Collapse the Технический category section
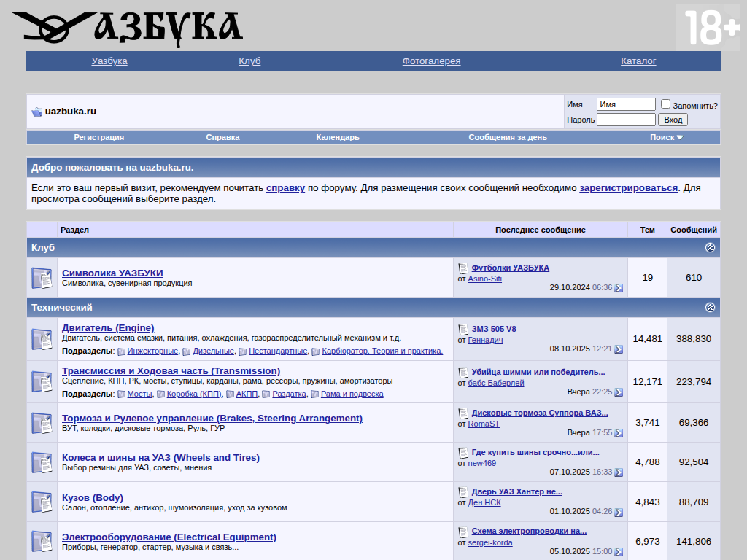Viewport: 747px width, 560px height. [x=710, y=308]
